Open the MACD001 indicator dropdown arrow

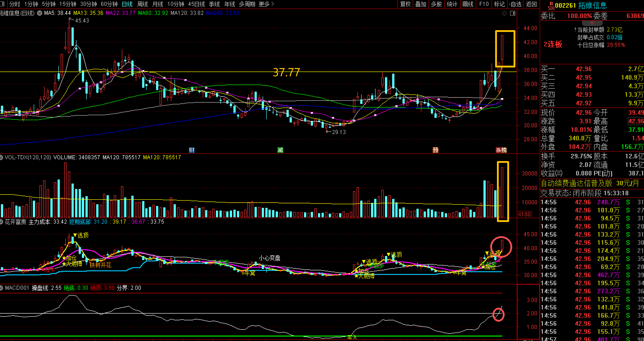(2, 288)
